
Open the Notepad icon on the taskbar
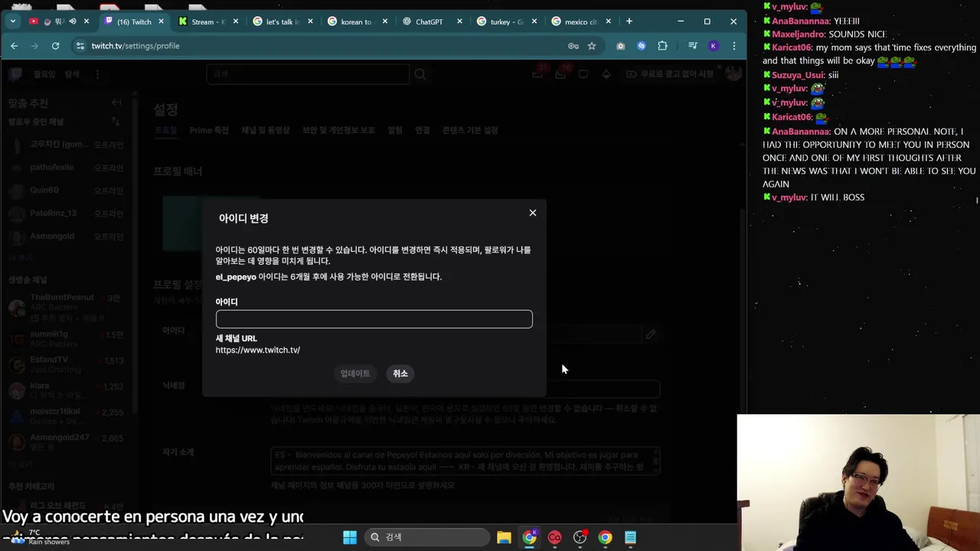click(630, 537)
